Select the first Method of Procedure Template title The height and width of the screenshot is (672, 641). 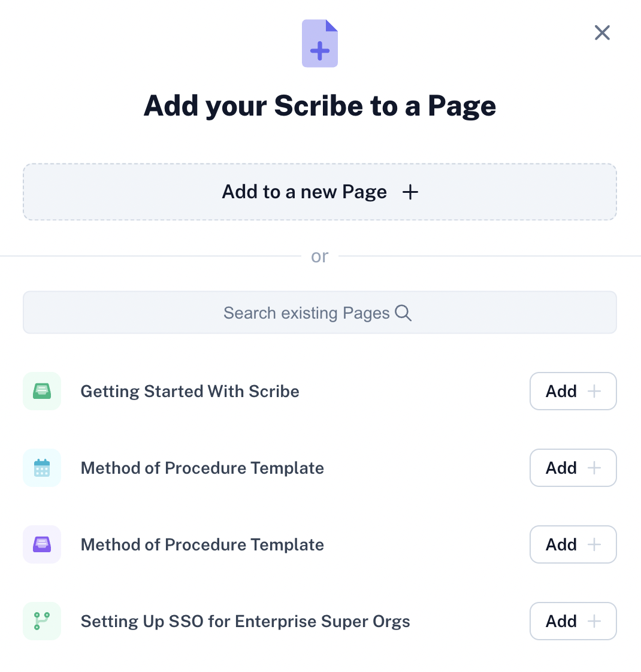202,468
